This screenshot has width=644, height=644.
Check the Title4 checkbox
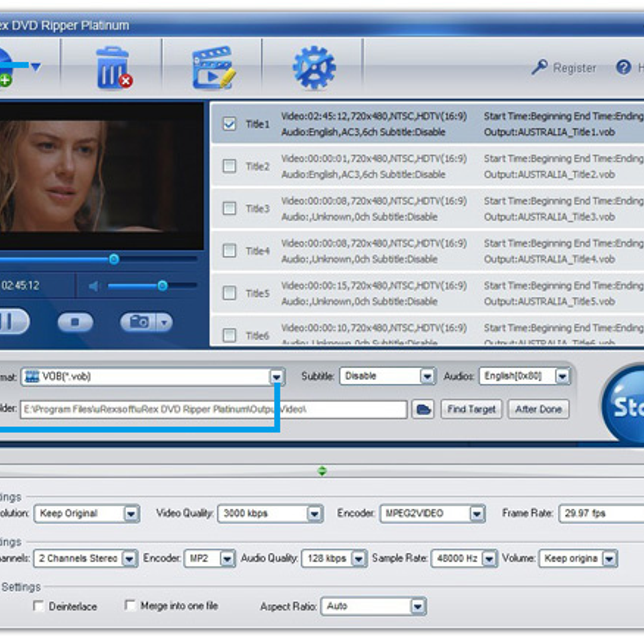point(229,251)
